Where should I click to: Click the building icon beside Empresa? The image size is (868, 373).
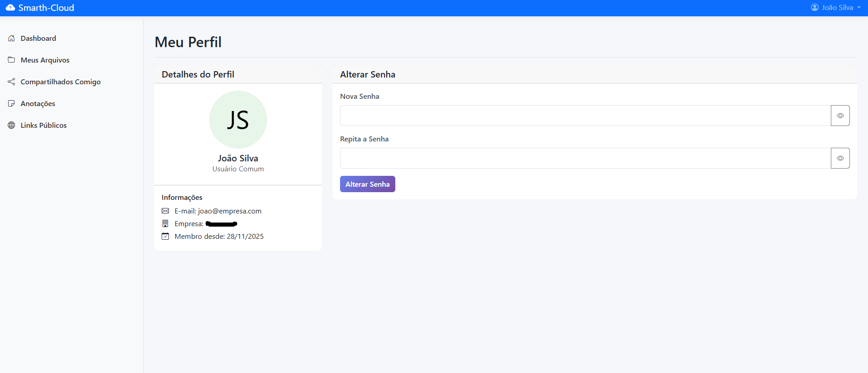tap(165, 223)
